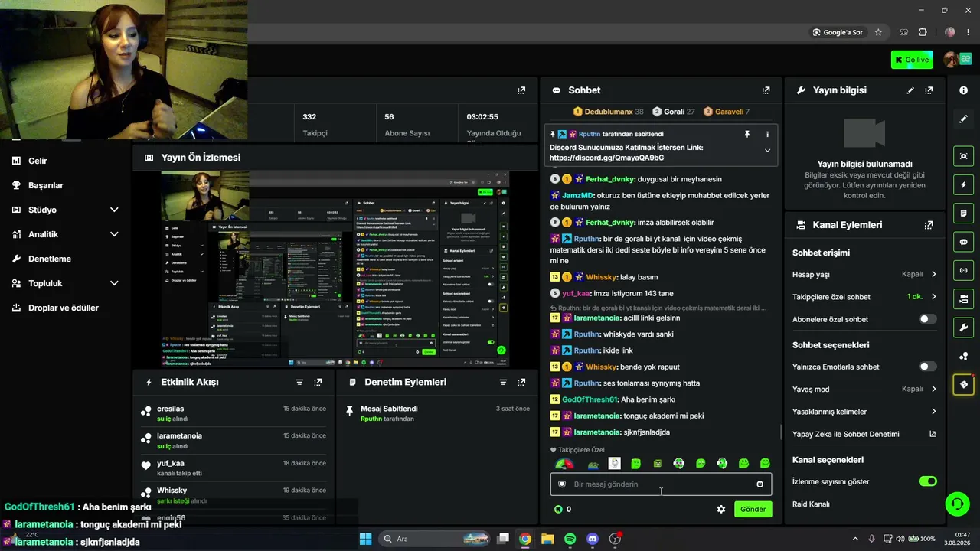Open the profile avatar next to Go live
Screen dimensions: 980x551
[x=952, y=60]
